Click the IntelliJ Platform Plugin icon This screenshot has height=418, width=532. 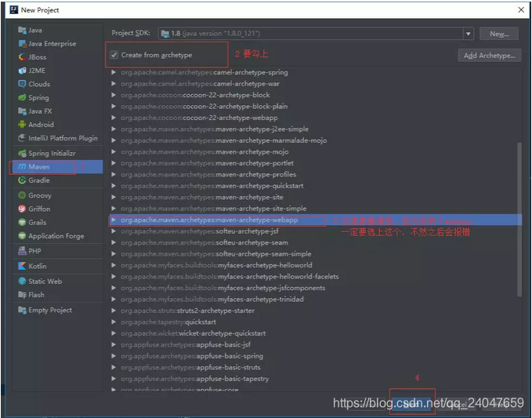(x=22, y=138)
